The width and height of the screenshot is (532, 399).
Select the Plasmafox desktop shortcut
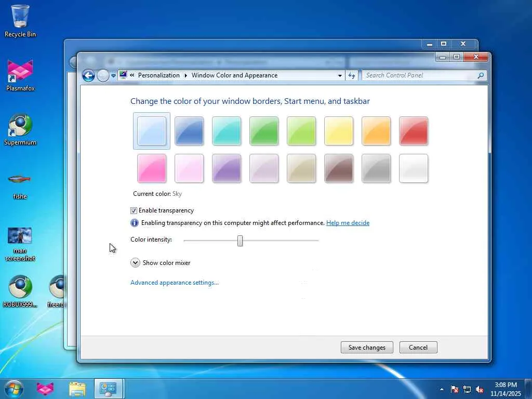coord(20,75)
